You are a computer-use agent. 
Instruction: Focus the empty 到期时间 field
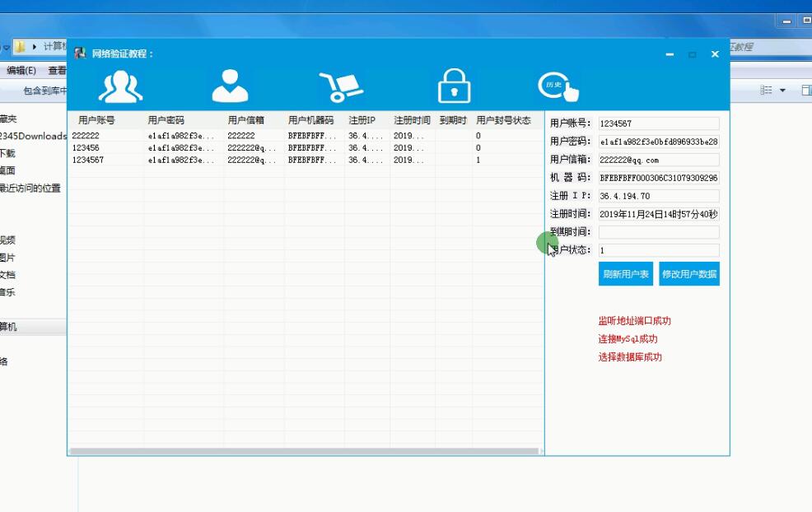pos(658,232)
